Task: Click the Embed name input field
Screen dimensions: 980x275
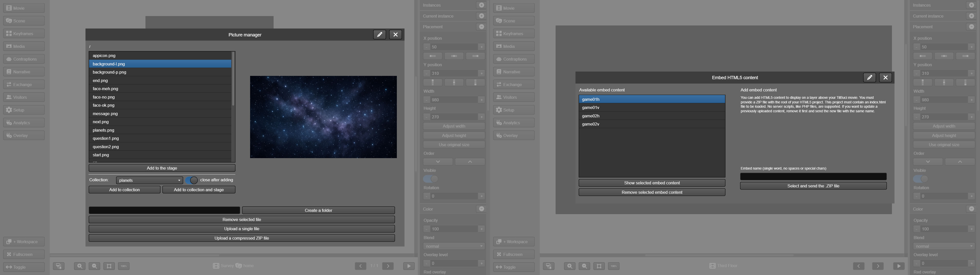Action: [813, 177]
